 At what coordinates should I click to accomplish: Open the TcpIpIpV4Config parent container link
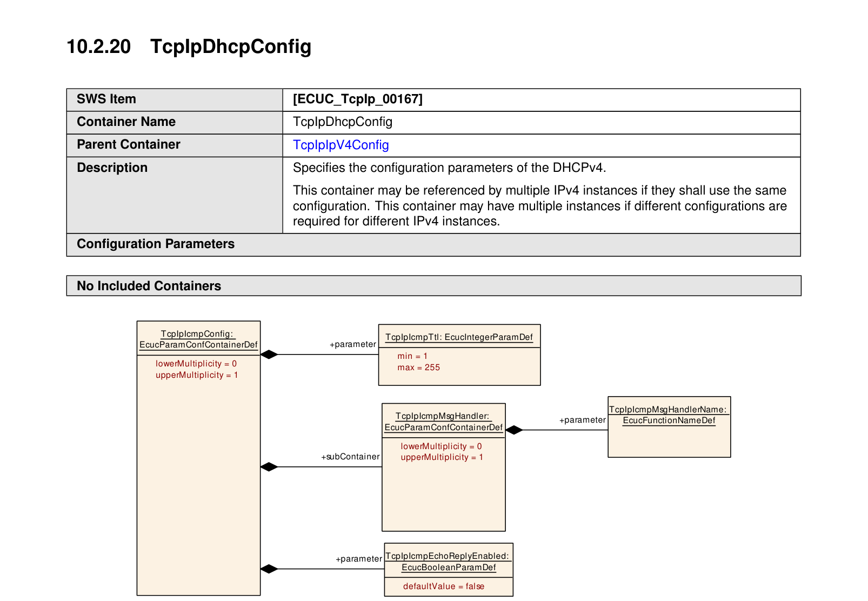coord(340,145)
